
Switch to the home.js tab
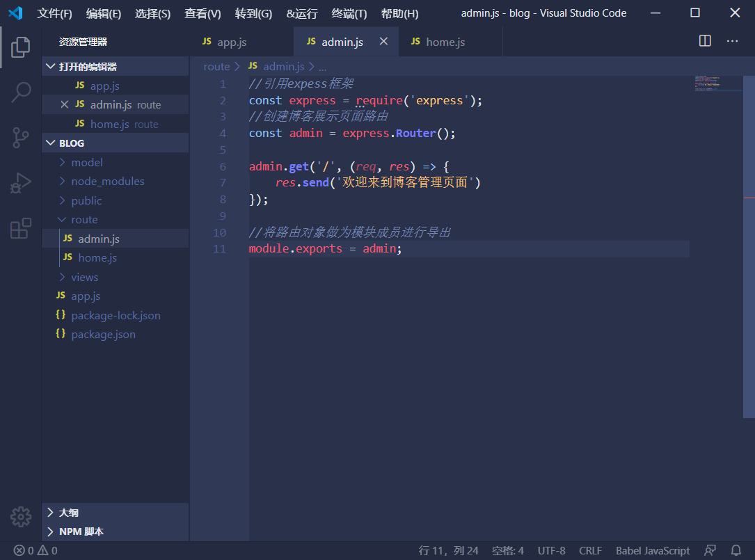tap(445, 42)
